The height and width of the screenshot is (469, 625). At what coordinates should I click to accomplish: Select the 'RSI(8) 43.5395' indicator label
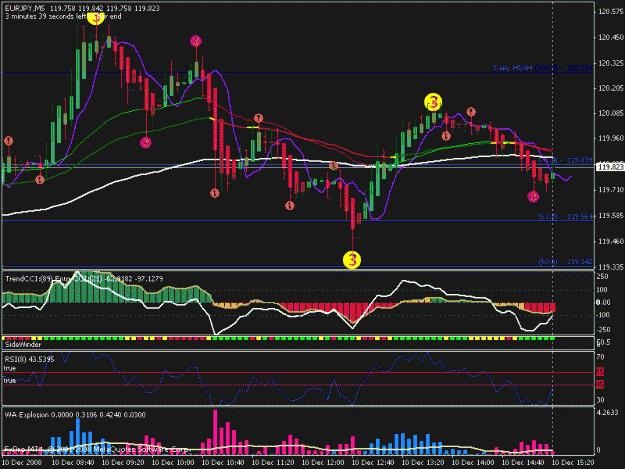pyautogui.click(x=29, y=359)
